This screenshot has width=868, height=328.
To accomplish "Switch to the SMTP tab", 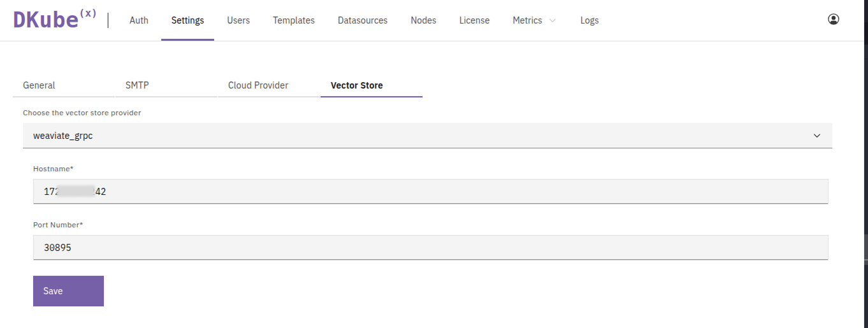I will point(137,85).
